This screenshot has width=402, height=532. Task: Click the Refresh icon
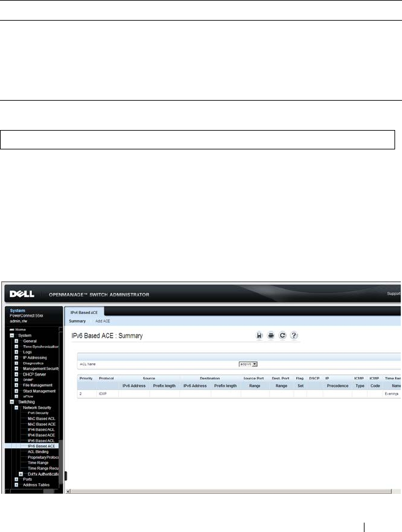pos(282,336)
